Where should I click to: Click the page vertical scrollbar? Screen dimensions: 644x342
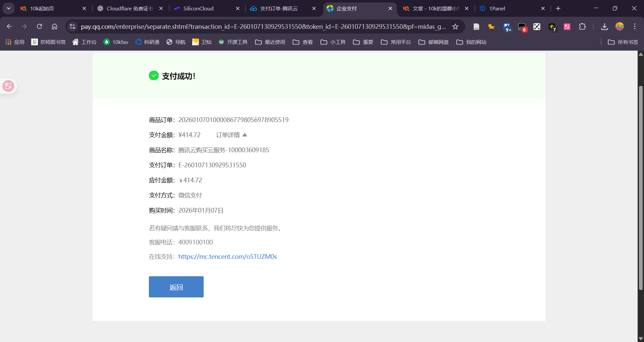pos(641,188)
